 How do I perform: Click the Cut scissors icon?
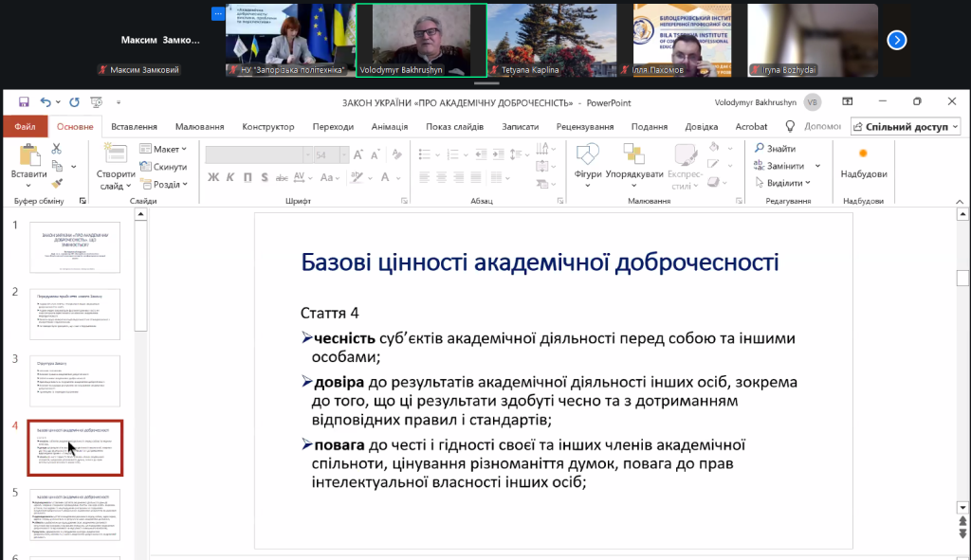tap(56, 148)
